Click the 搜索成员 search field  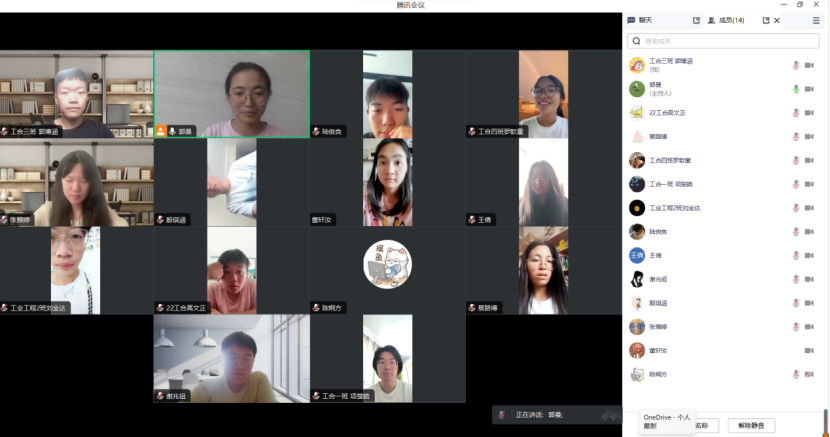coord(725,41)
